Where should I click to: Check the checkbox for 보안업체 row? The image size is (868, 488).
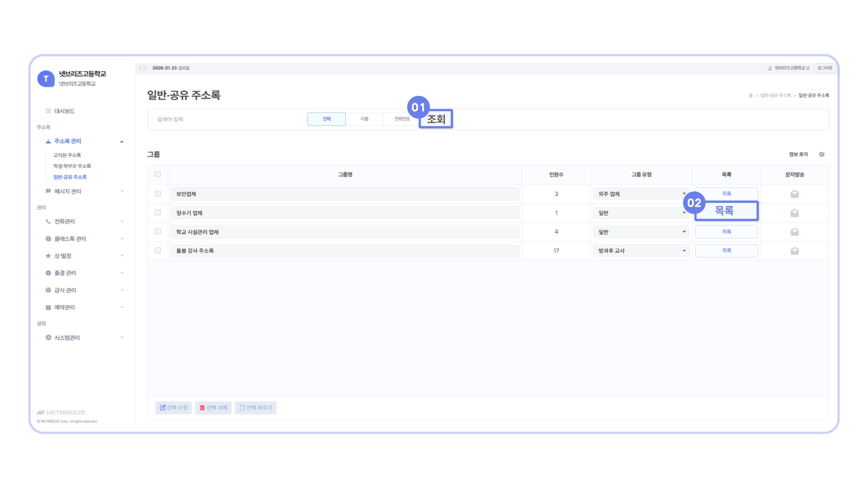click(x=158, y=194)
